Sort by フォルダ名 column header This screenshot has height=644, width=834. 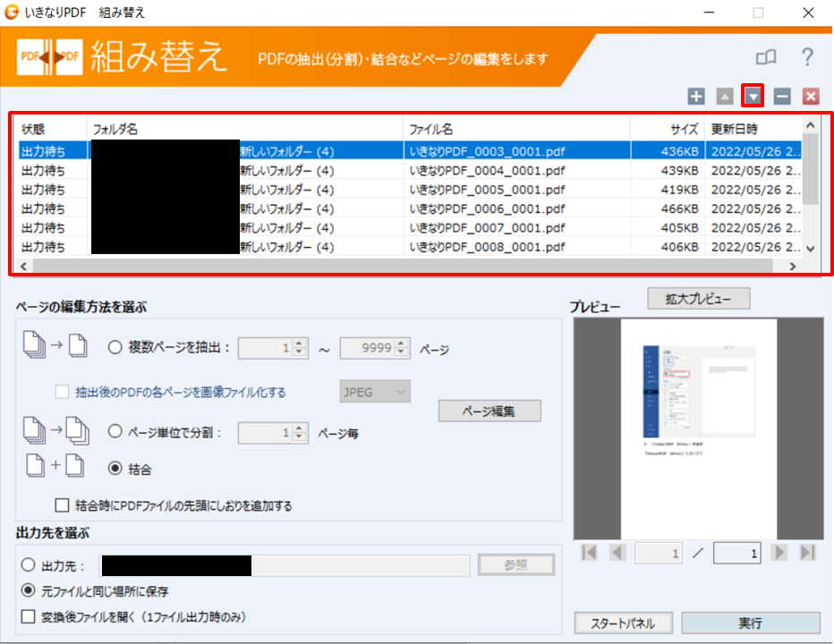click(244, 129)
